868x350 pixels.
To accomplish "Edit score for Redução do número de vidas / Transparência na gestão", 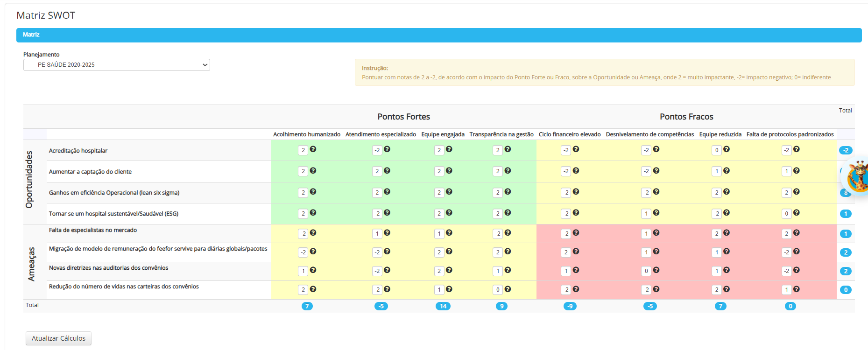I will [x=498, y=290].
